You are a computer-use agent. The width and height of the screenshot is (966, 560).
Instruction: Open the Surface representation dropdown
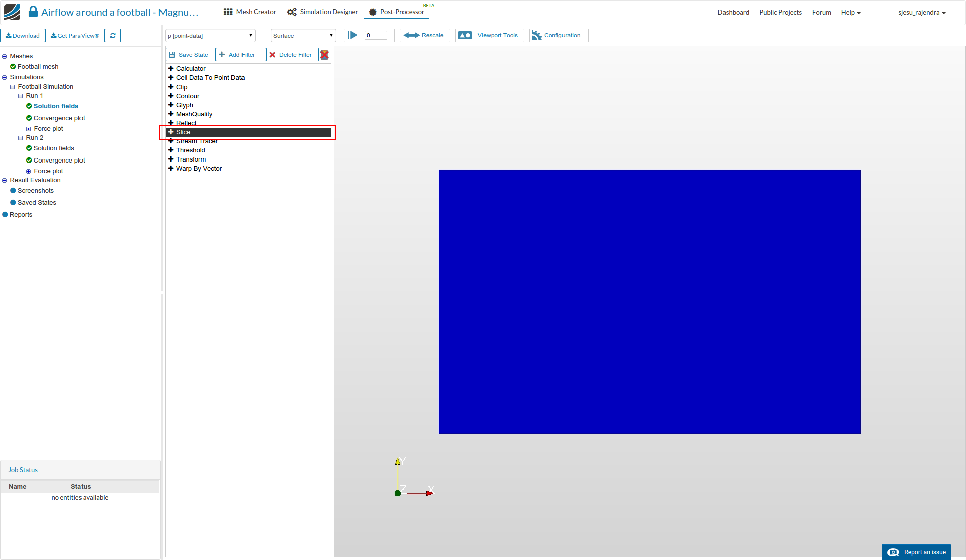click(303, 36)
